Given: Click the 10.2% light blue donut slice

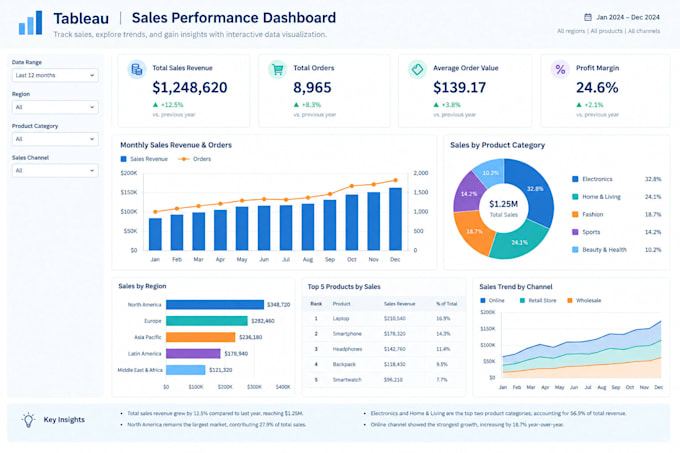Looking at the screenshot, I should [490, 172].
